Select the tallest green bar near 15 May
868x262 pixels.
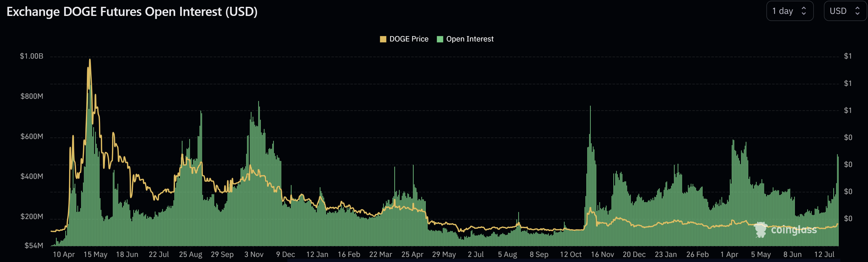(x=90, y=151)
